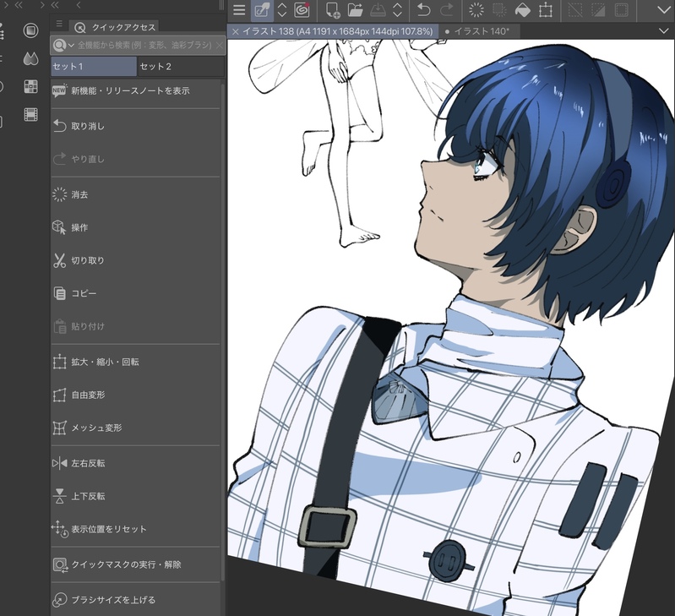Open the film strip animation palette icon
Screen dimensions: 675x616
[x=30, y=115]
